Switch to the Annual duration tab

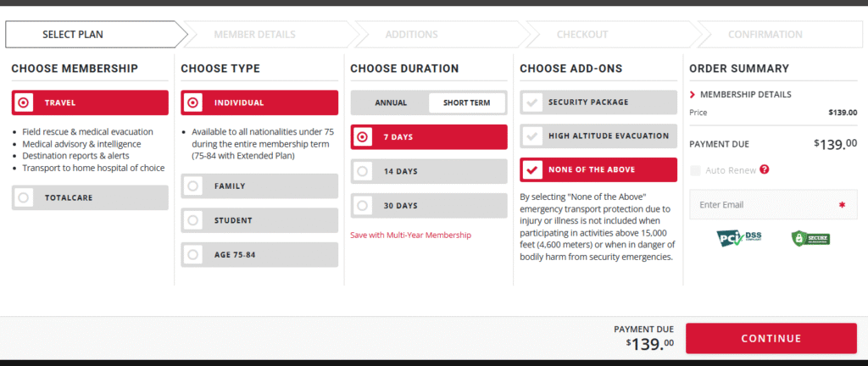pos(391,103)
